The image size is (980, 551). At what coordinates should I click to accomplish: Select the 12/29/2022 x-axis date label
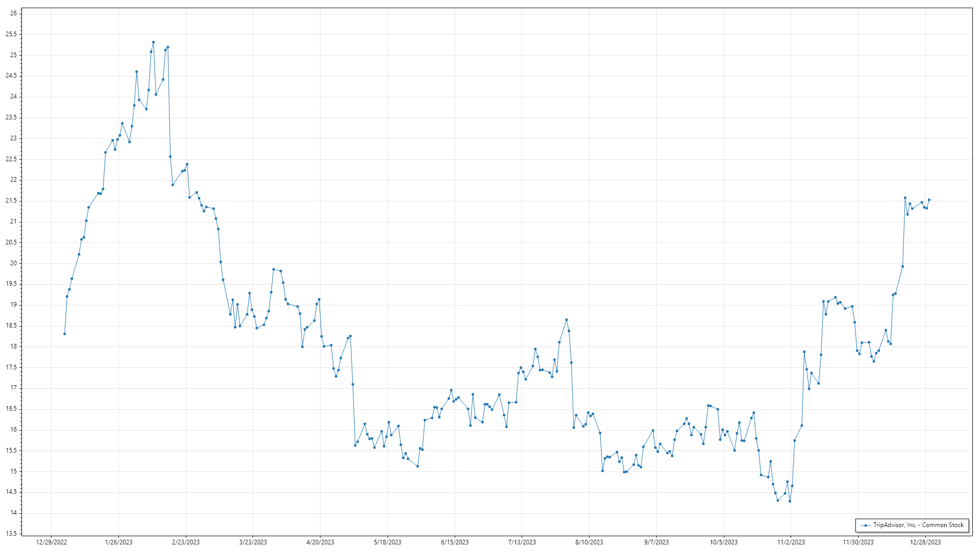pyautogui.click(x=52, y=542)
